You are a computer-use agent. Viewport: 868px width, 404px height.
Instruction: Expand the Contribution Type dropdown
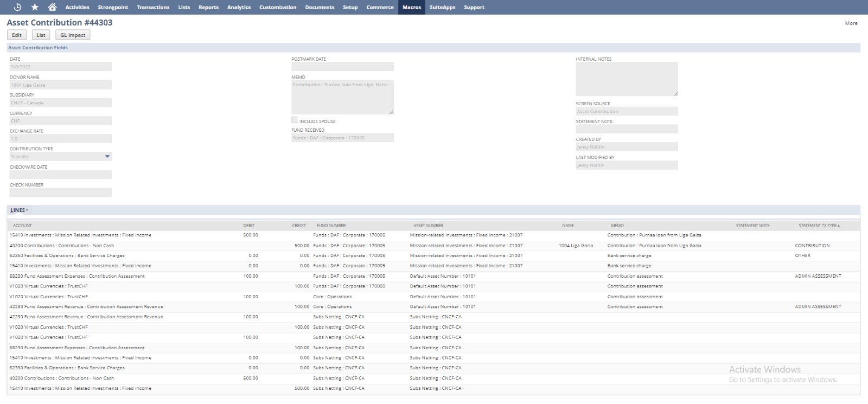point(107,157)
